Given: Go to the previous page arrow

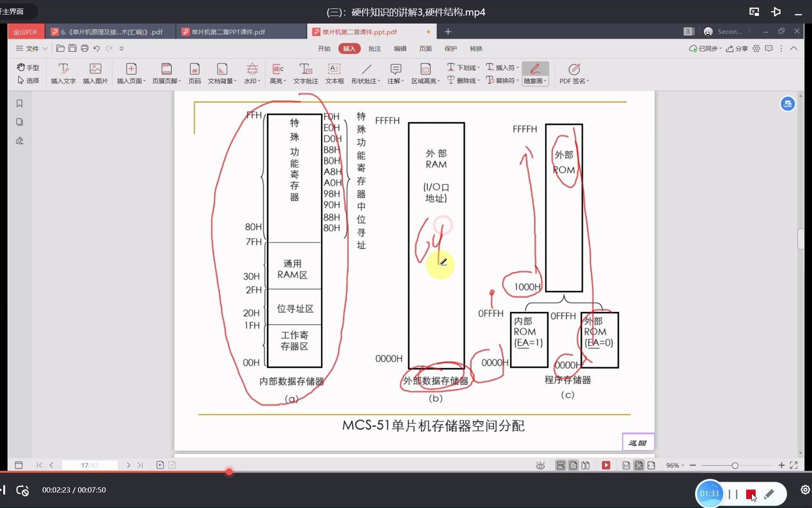Looking at the screenshot, I should click(51, 465).
